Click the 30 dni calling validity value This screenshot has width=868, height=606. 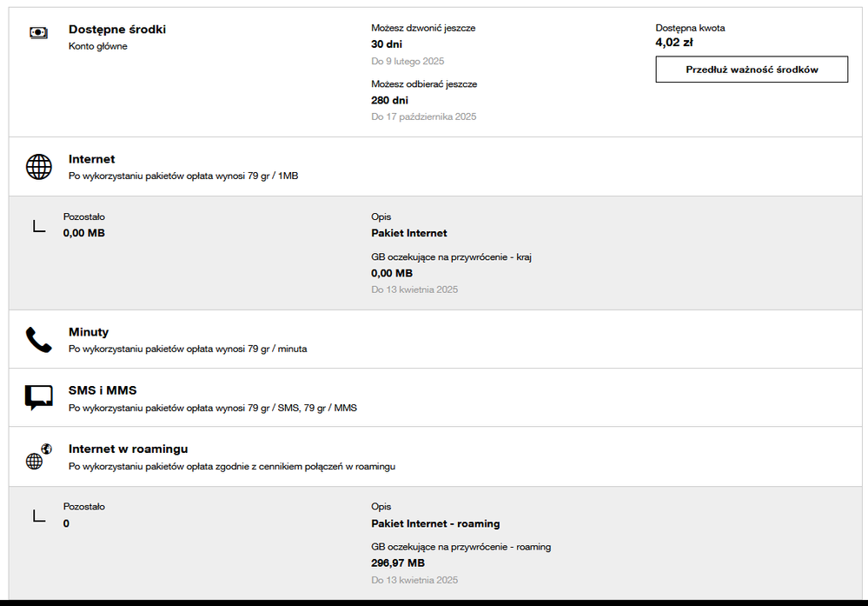[x=387, y=43]
